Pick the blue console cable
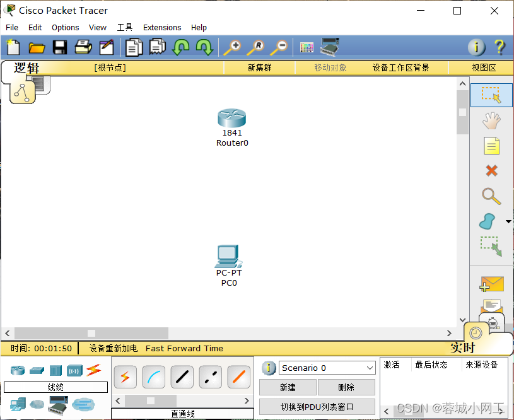This screenshot has width=514, height=420. coord(154,377)
